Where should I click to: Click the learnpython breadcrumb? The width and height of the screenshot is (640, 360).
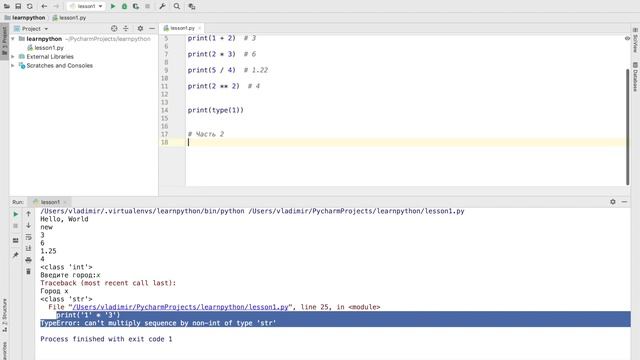tap(25, 18)
